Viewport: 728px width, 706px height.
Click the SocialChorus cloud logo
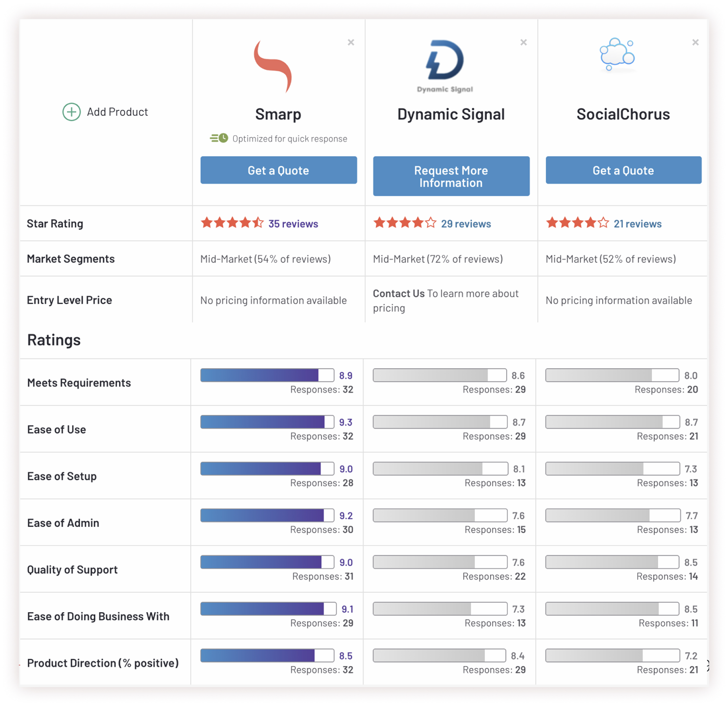(x=617, y=54)
